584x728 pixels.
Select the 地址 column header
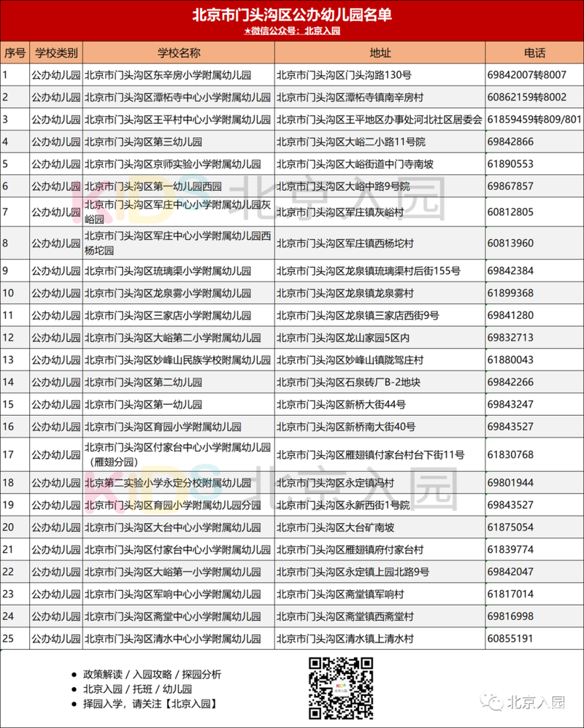[x=380, y=53]
